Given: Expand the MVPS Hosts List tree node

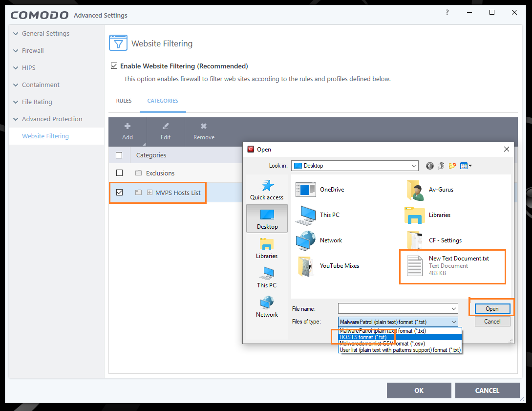Looking at the screenshot, I should [x=149, y=193].
